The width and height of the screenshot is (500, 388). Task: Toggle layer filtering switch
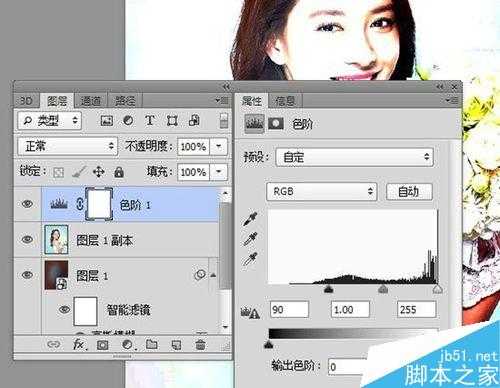(x=224, y=121)
